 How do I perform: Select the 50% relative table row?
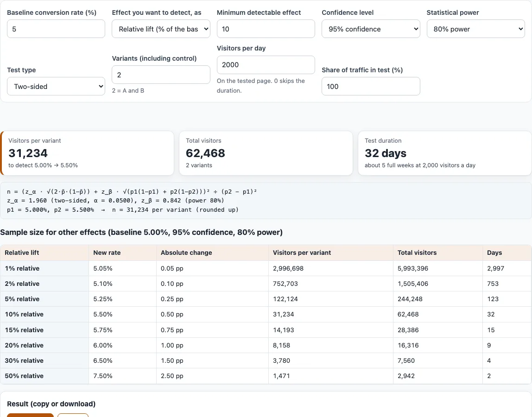pyautogui.click(x=266, y=376)
